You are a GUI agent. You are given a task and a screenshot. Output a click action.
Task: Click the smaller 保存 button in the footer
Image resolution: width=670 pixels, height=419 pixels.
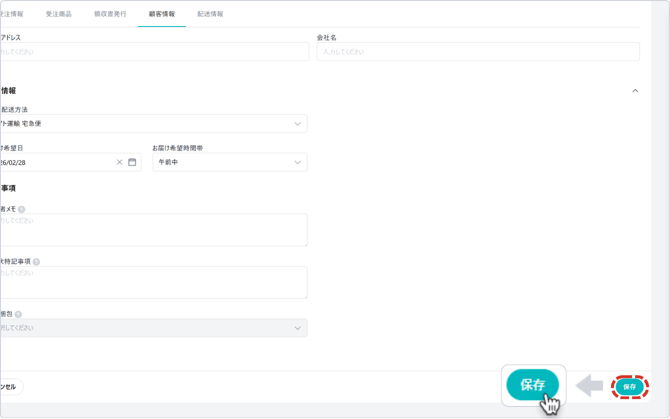[x=629, y=387]
